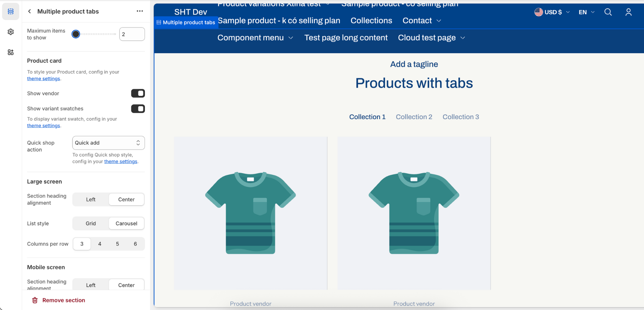Open the three-dot more actions menu

(x=140, y=11)
